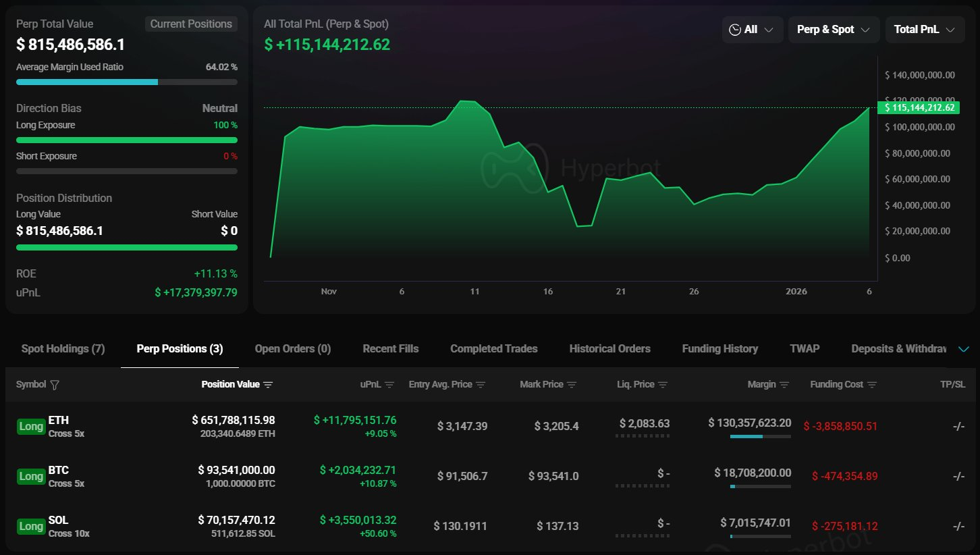The image size is (980, 555).
Task: Click the Current Positions button
Action: (x=191, y=24)
